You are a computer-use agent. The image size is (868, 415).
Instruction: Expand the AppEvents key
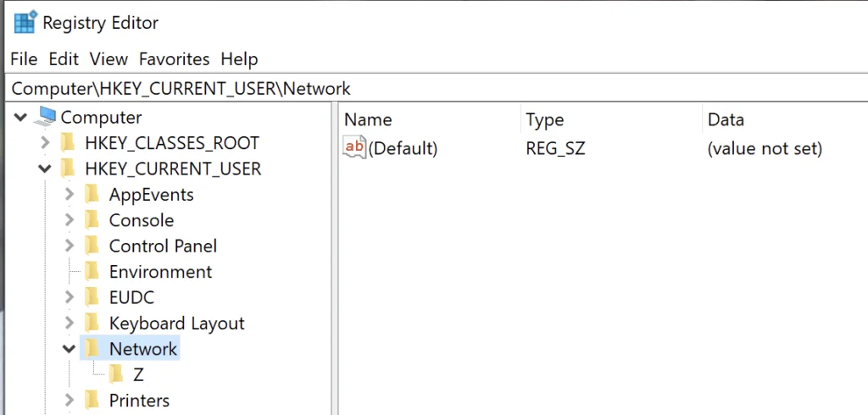pyautogui.click(x=70, y=194)
